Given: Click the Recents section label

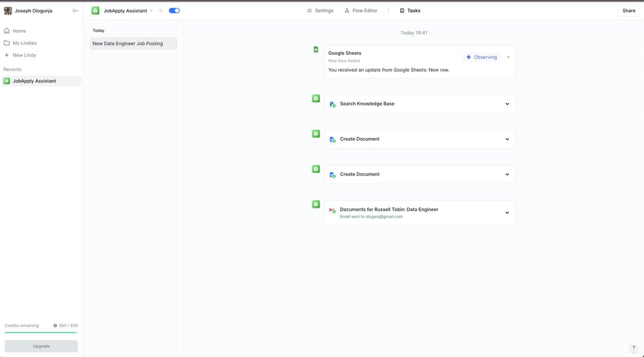Looking at the screenshot, I should [12, 69].
